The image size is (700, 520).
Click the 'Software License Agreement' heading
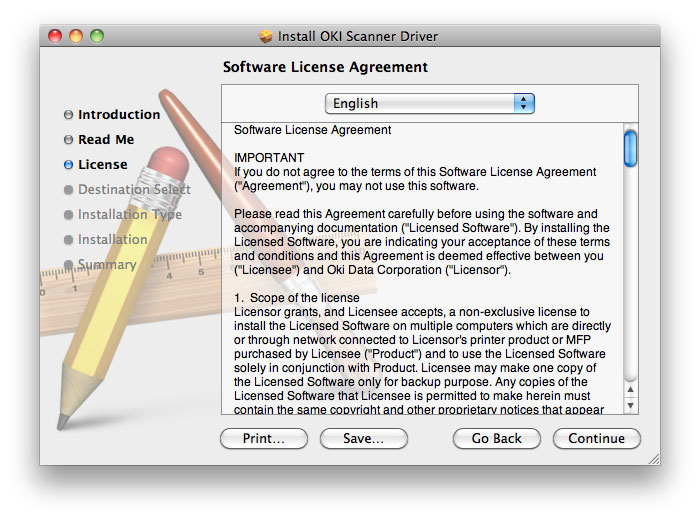tap(325, 67)
